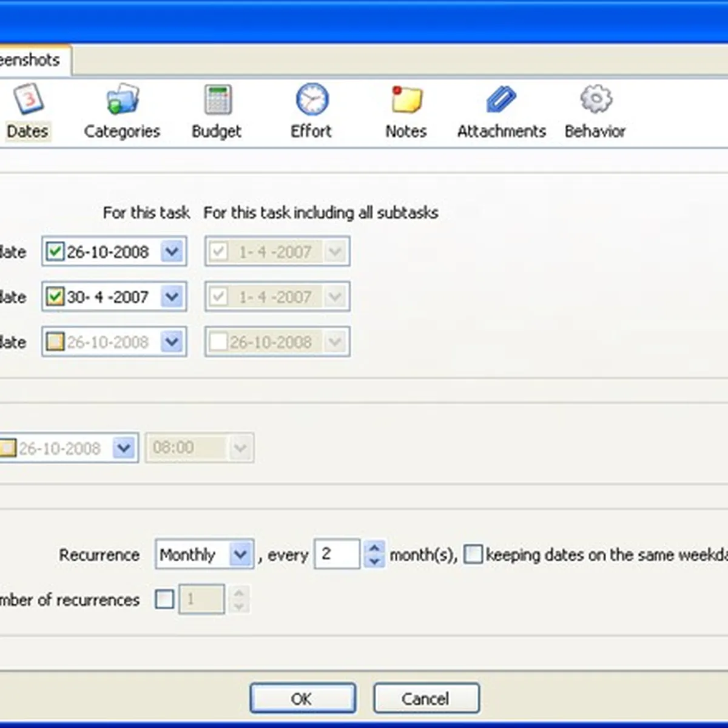Image resolution: width=728 pixels, height=728 pixels.
Task: Decrease the every-months spinner value
Action: coord(374,561)
